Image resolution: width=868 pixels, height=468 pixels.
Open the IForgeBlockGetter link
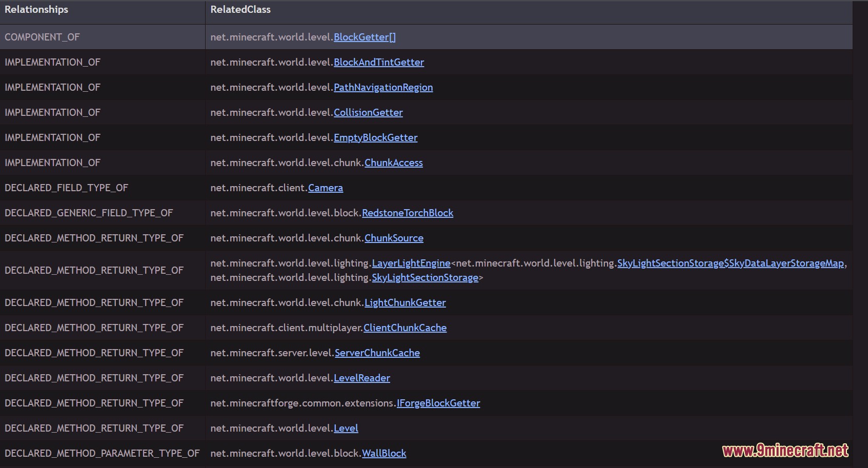[438, 403]
